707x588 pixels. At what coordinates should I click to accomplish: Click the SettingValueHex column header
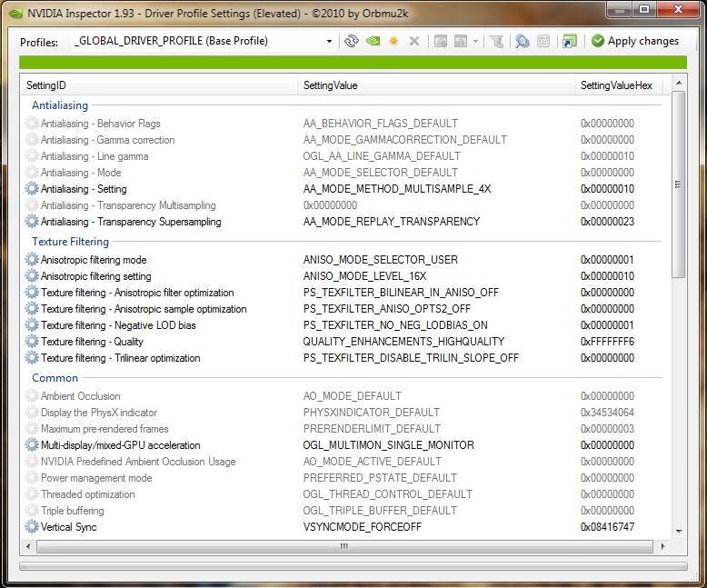[618, 85]
